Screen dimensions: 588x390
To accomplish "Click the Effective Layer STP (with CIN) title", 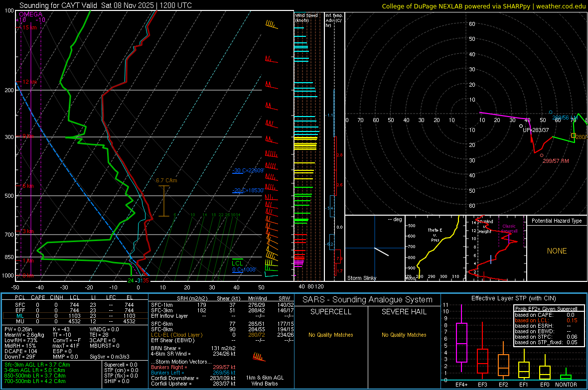I will [513, 298].
